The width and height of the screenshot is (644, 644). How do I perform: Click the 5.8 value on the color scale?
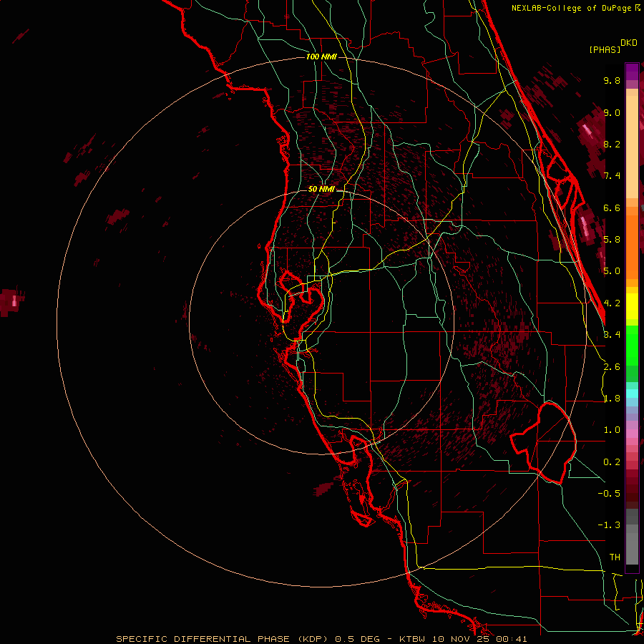click(x=612, y=240)
